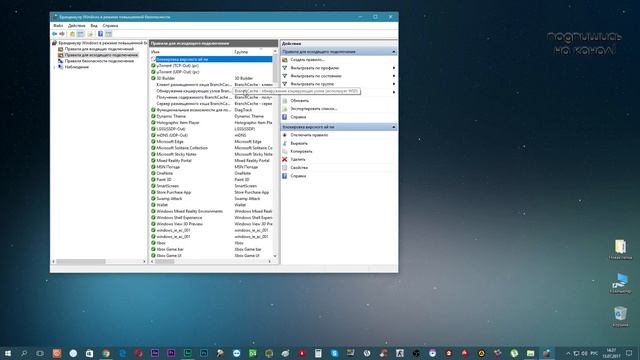
Task: Select the uTorrent (UDP-Out) rule row
Action: (x=211, y=72)
